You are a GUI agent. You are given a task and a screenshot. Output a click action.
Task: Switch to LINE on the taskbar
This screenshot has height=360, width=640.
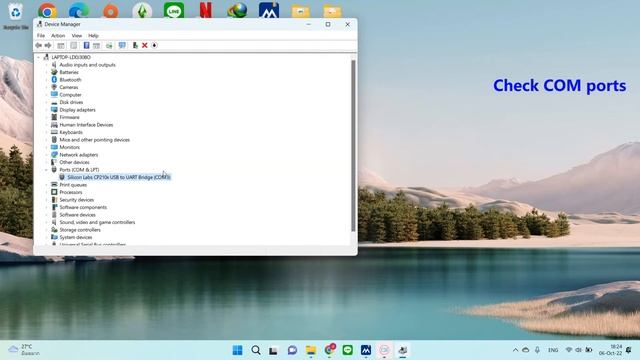[347, 350]
